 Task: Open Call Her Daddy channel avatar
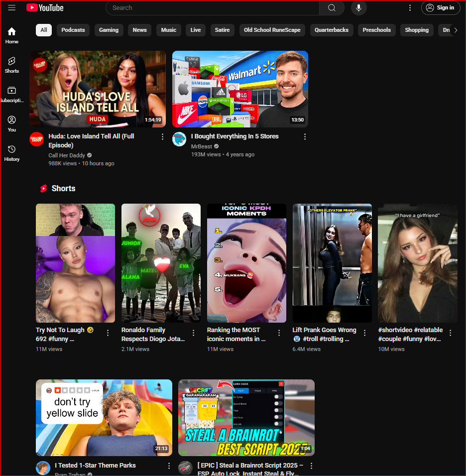36,139
